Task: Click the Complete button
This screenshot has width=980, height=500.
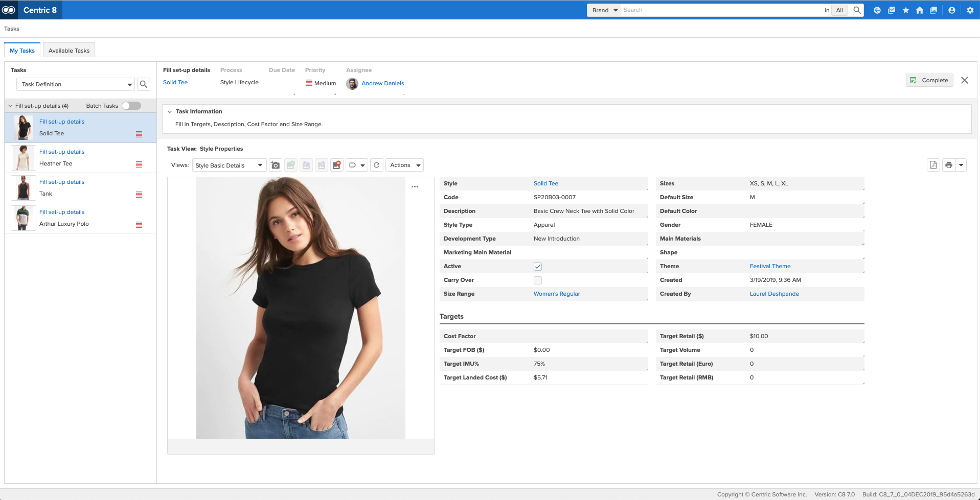Action: (x=929, y=80)
